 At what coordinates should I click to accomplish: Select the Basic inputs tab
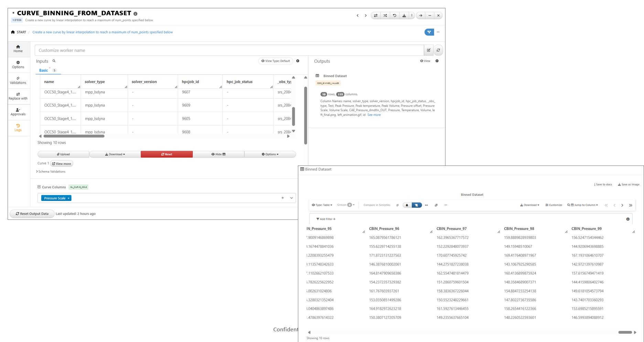tap(44, 70)
